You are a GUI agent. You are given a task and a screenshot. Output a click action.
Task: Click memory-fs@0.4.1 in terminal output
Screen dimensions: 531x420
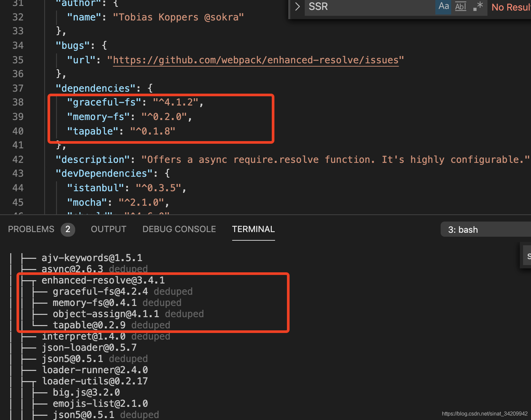[95, 303]
